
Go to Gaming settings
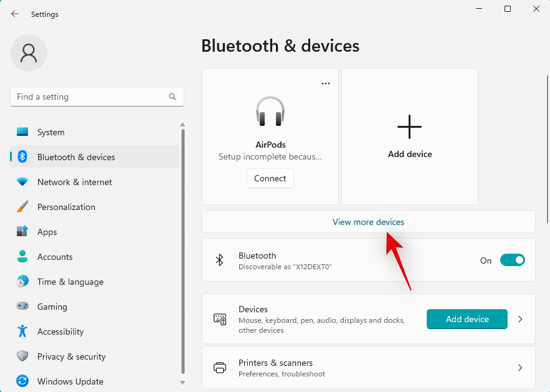click(x=94, y=307)
